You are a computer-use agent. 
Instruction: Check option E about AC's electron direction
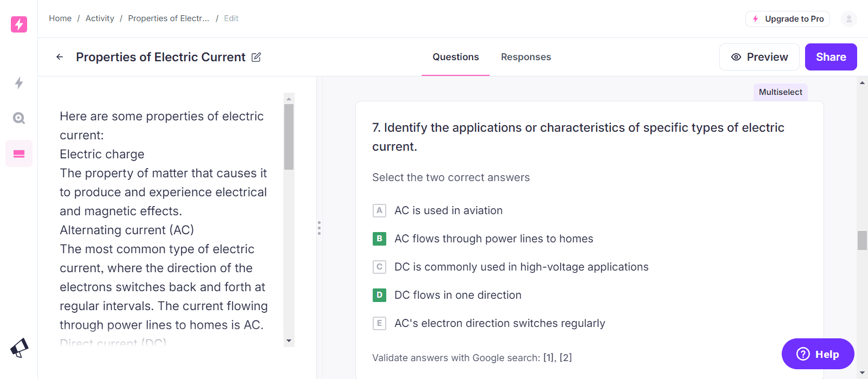point(379,323)
